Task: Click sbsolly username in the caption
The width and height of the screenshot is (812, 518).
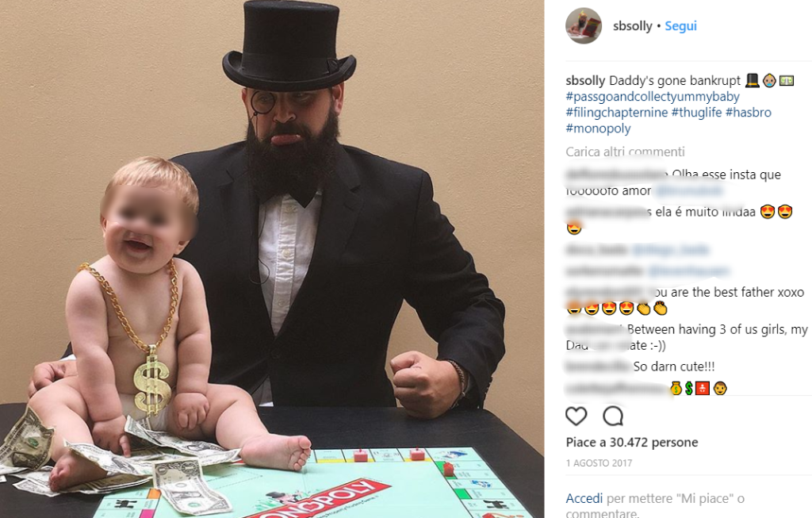Action: [585, 81]
